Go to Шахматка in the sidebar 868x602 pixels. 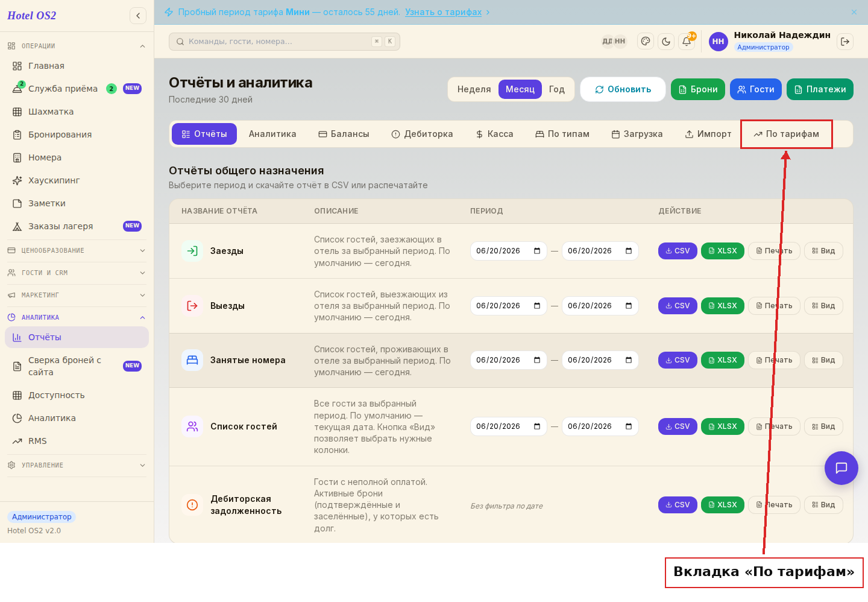tap(77, 112)
